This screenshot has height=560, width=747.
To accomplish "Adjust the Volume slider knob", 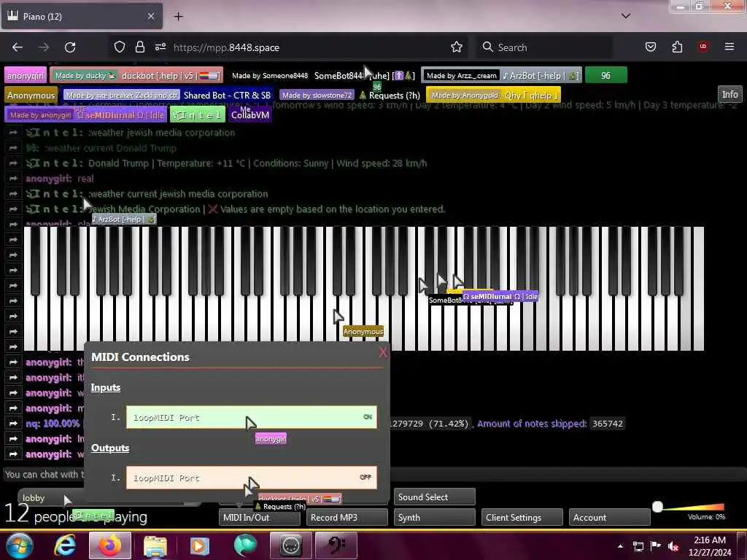I will [x=657, y=507].
